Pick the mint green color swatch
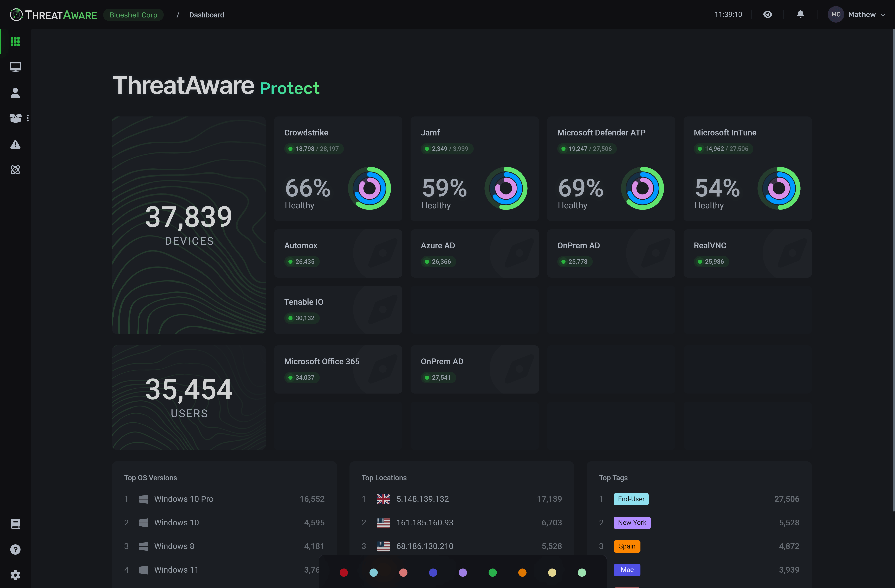 581,572
